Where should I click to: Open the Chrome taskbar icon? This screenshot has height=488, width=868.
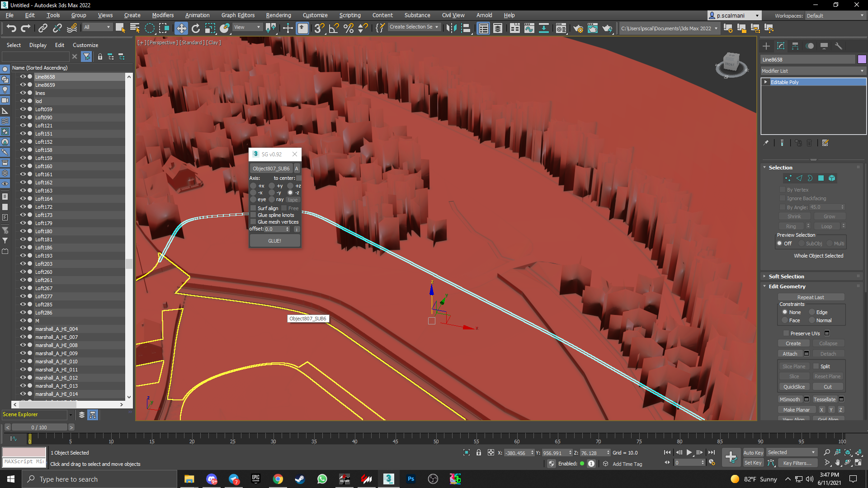pyautogui.click(x=278, y=479)
